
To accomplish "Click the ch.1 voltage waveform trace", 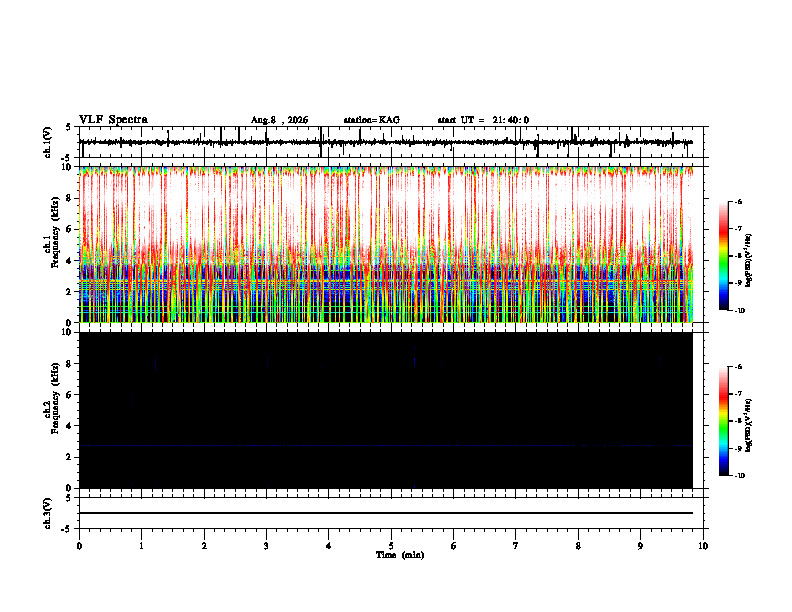I will coord(385,142).
